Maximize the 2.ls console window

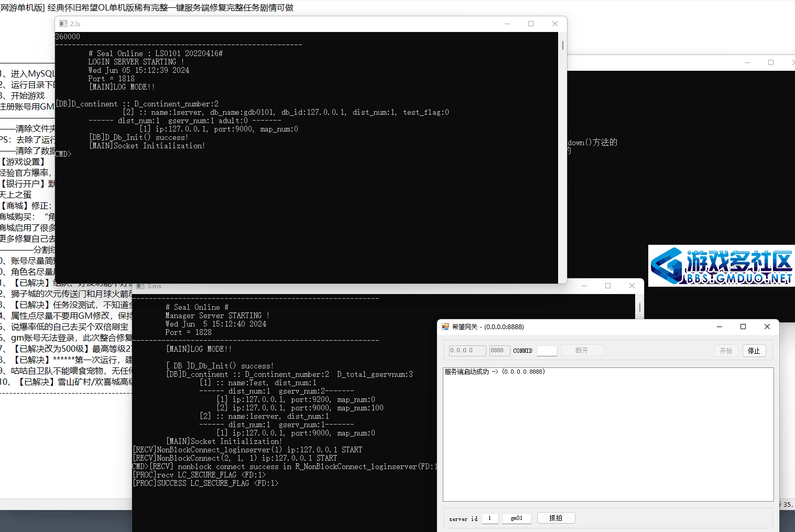click(x=531, y=24)
